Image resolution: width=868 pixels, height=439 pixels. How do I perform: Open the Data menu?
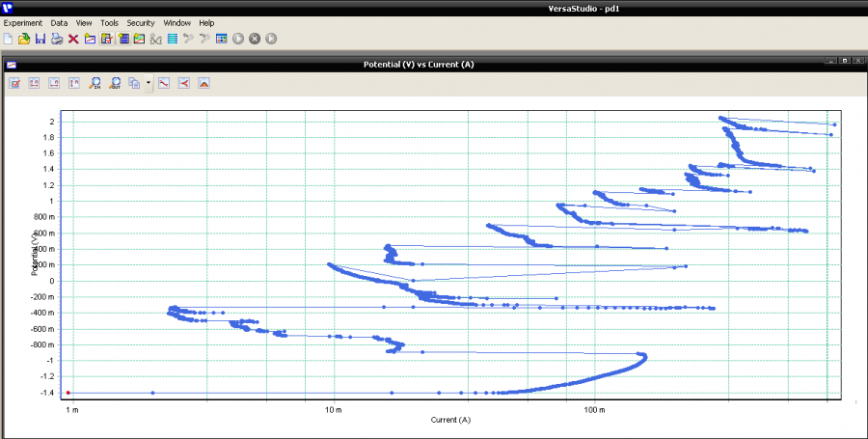coord(59,23)
